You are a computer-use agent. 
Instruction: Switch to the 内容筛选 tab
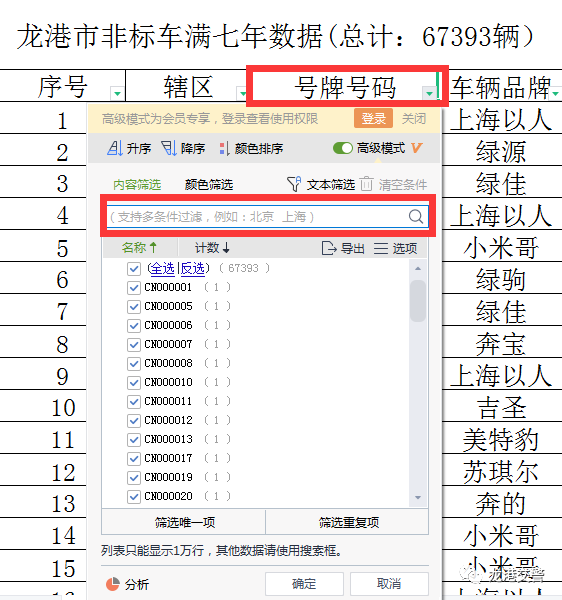point(137,185)
